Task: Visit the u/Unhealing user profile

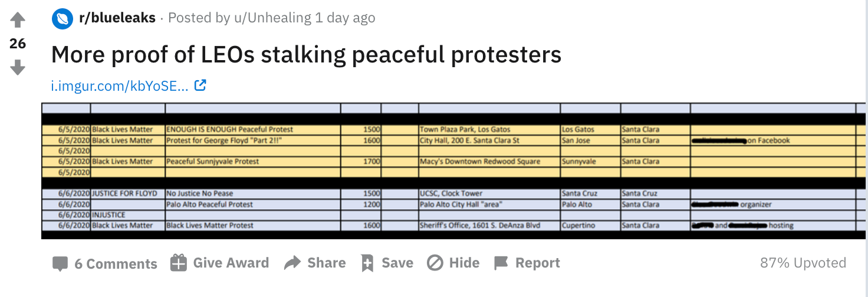Action: [271, 18]
